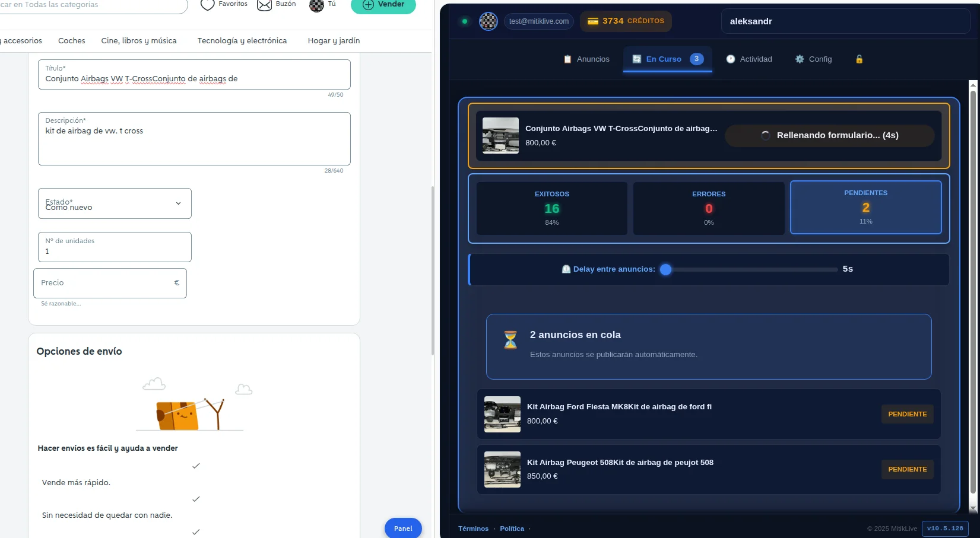The width and height of the screenshot is (980, 538).
Task: Click the delay entre anuncios slider handle
Action: click(666, 269)
